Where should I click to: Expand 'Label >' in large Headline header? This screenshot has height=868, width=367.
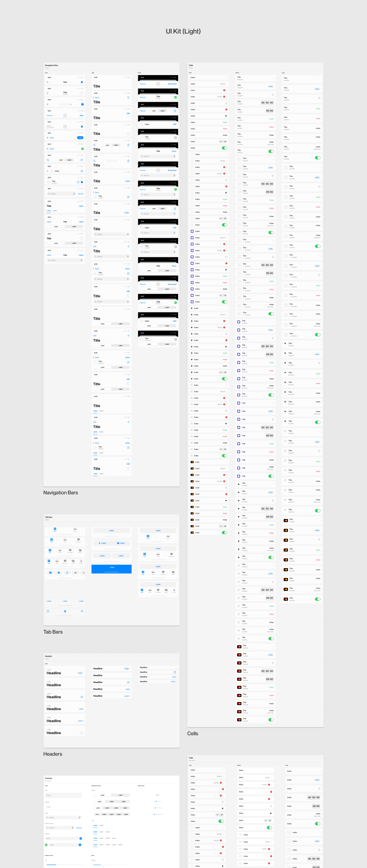pos(81,721)
